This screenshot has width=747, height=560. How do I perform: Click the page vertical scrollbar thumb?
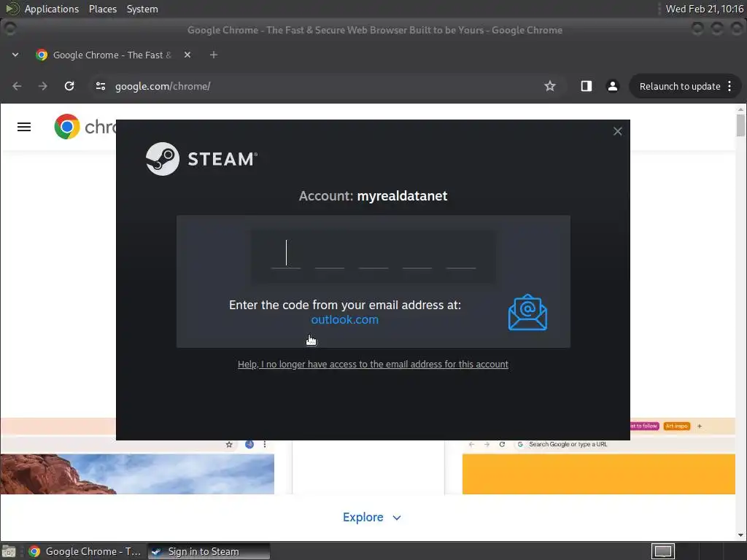tap(740, 125)
